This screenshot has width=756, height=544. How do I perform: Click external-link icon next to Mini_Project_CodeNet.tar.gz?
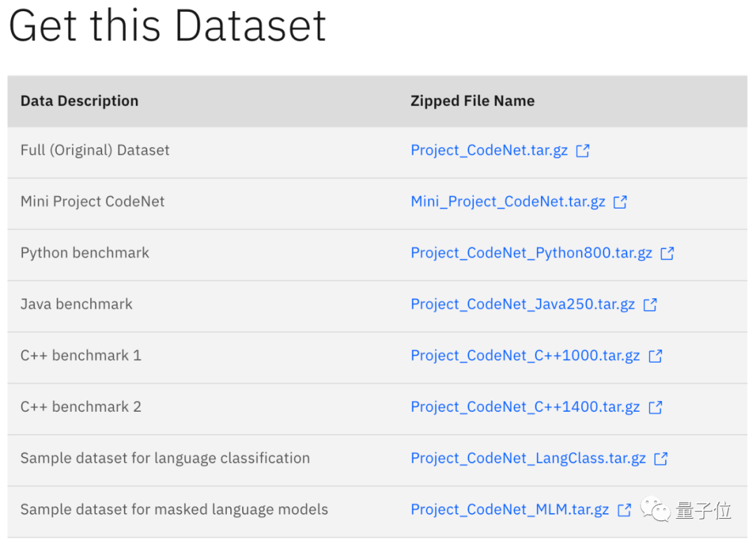point(620,202)
